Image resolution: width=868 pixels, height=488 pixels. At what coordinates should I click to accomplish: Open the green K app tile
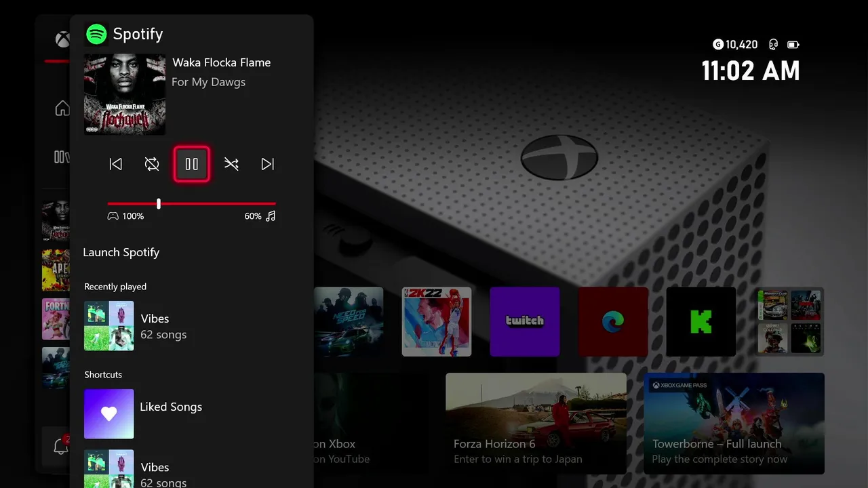tap(701, 322)
